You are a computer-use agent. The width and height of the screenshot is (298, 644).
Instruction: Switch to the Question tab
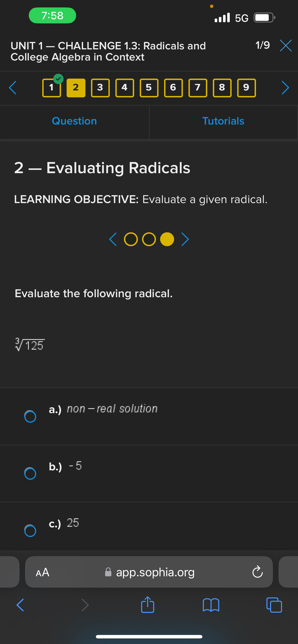(x=74, y=121)
